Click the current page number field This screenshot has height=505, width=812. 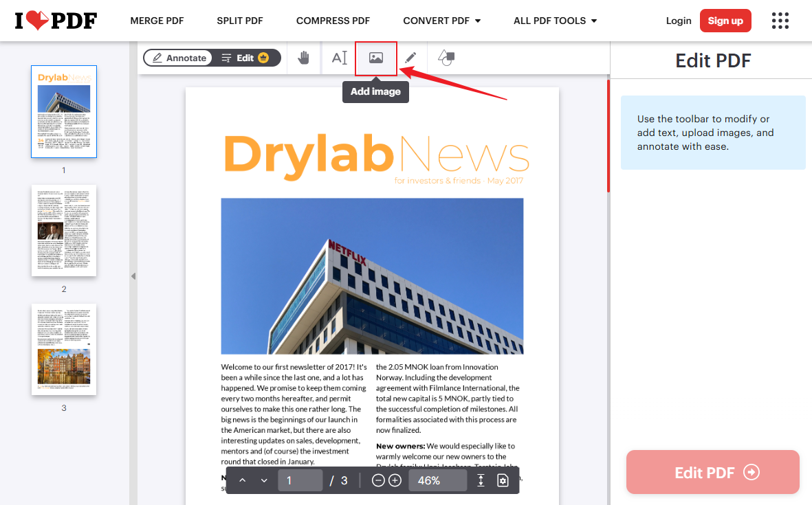pyautogui.click(x=300, y=481)
